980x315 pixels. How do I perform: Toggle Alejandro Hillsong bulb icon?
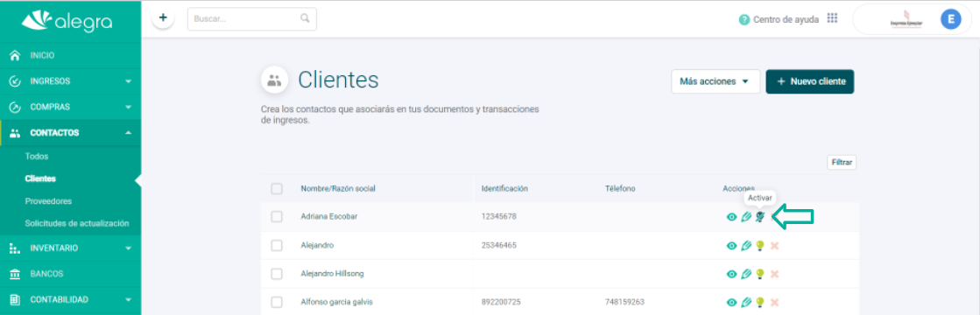pos(760,274)
